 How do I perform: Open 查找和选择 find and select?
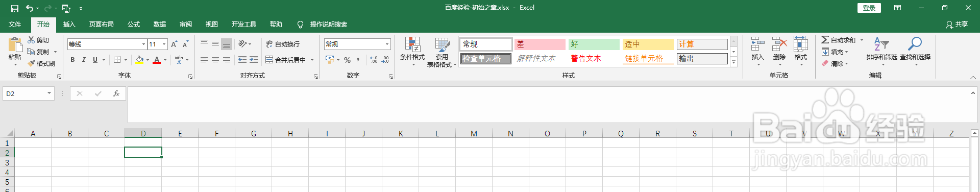tap(915, 52)
